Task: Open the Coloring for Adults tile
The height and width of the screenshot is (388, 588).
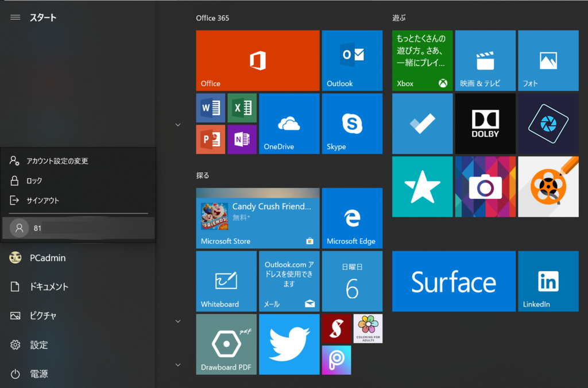Action: click(x=368, y=329)
